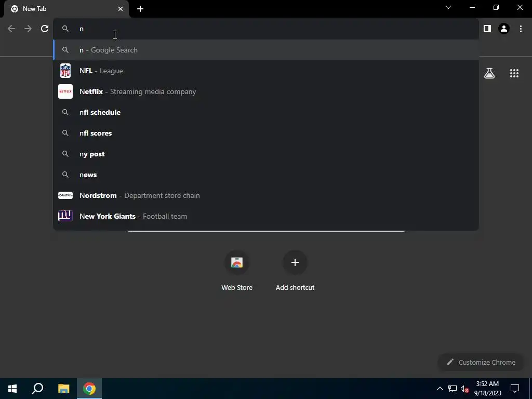Click the Netflix logo icon
Viewport: 532px width, 399px height.
[x=65, y=91]
